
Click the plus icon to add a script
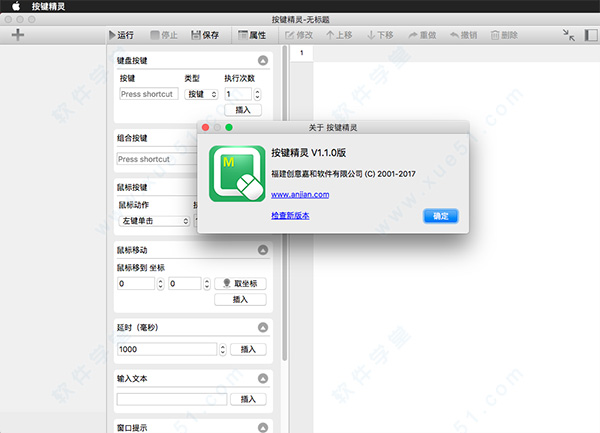point(18,35)
